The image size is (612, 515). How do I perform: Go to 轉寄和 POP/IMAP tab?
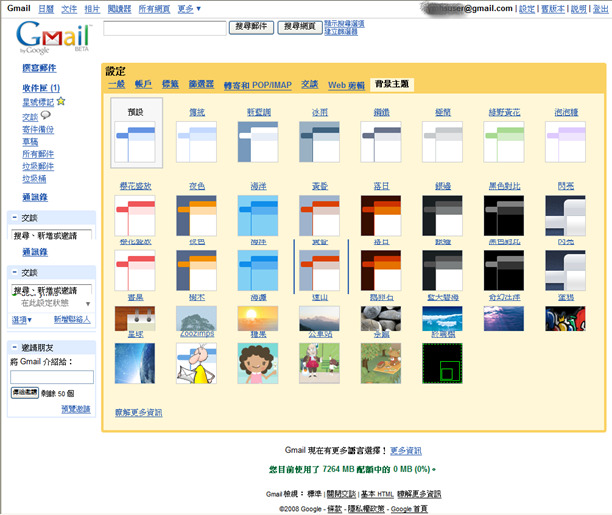(258, 85)
